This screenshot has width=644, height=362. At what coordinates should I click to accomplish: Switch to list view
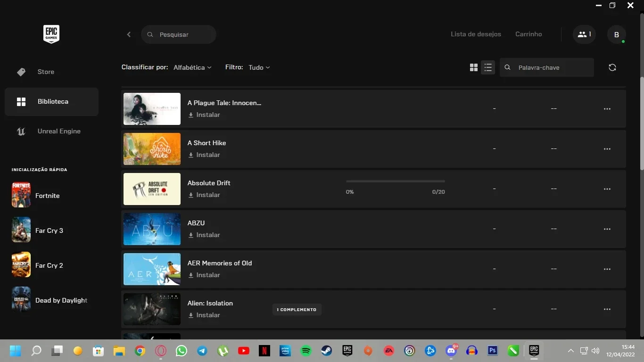coord(488,67)
